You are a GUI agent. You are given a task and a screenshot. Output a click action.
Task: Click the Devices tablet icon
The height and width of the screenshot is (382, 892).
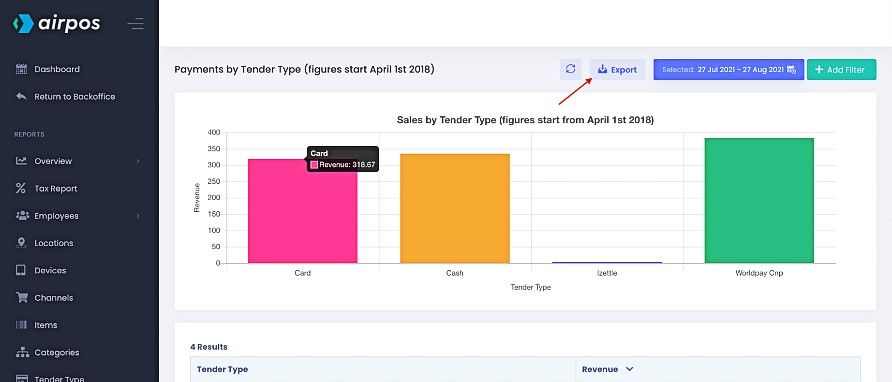point(21,270)
